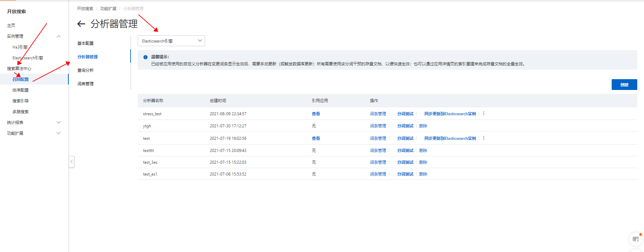The height and width of the screenshot is (252, 644).
Task: Delete the testttt analyzer
Action: pos(423,151)
